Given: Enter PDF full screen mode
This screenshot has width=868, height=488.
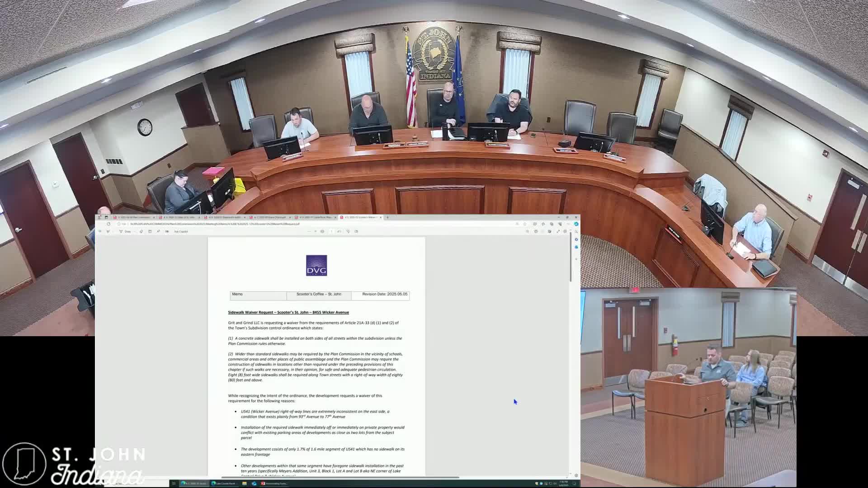Looking at the screenshot, I should pyautogui.click(x=558, y=231).
